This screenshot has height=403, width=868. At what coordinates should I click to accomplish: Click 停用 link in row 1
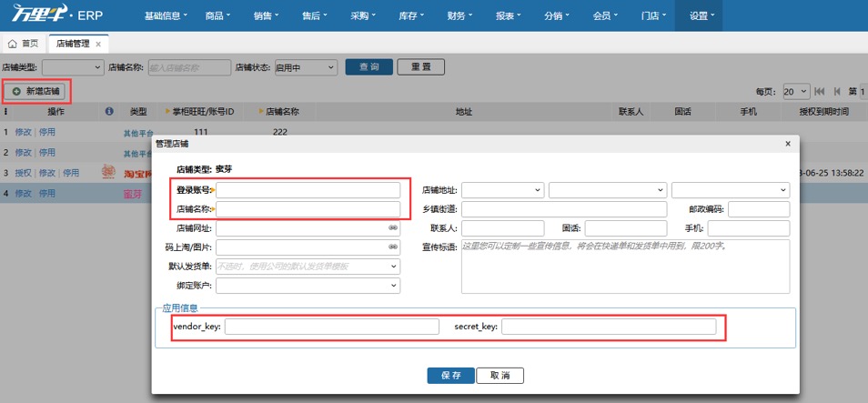pyautogui.click(x=47, y=132)
